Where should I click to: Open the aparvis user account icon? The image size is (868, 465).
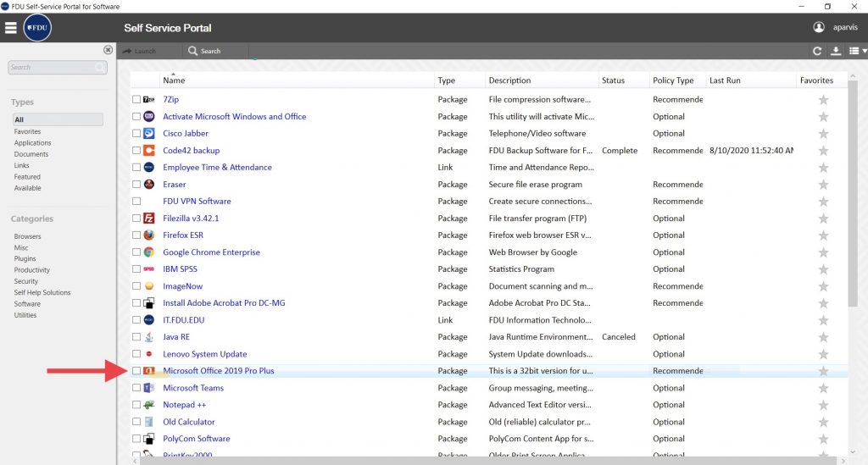pyautogui.click(x=819, y=27)
